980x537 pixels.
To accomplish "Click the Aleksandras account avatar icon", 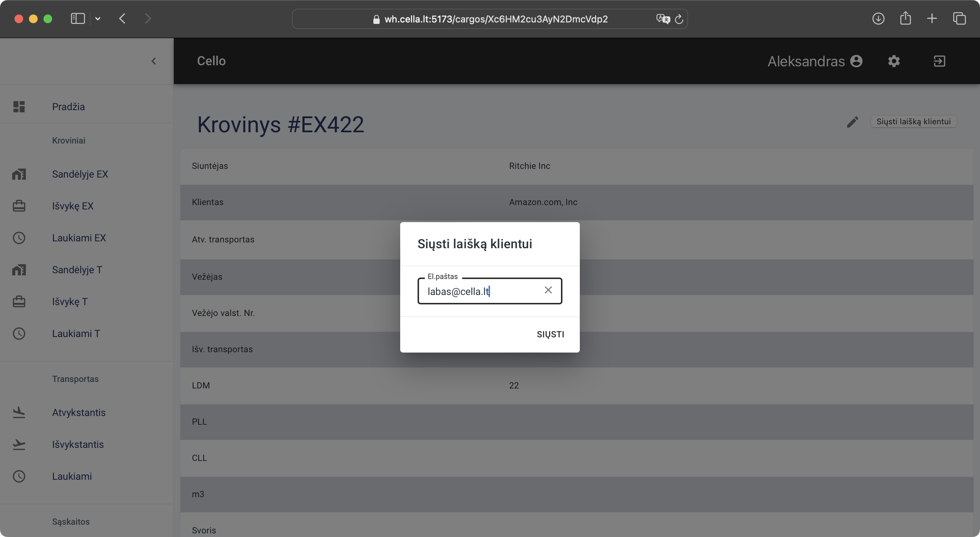I will click(857, 61).
